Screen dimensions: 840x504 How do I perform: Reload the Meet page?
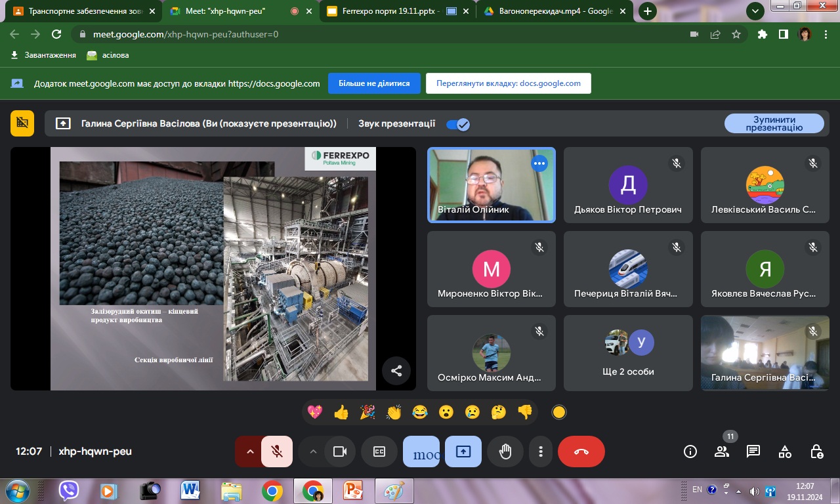(56, 34)
